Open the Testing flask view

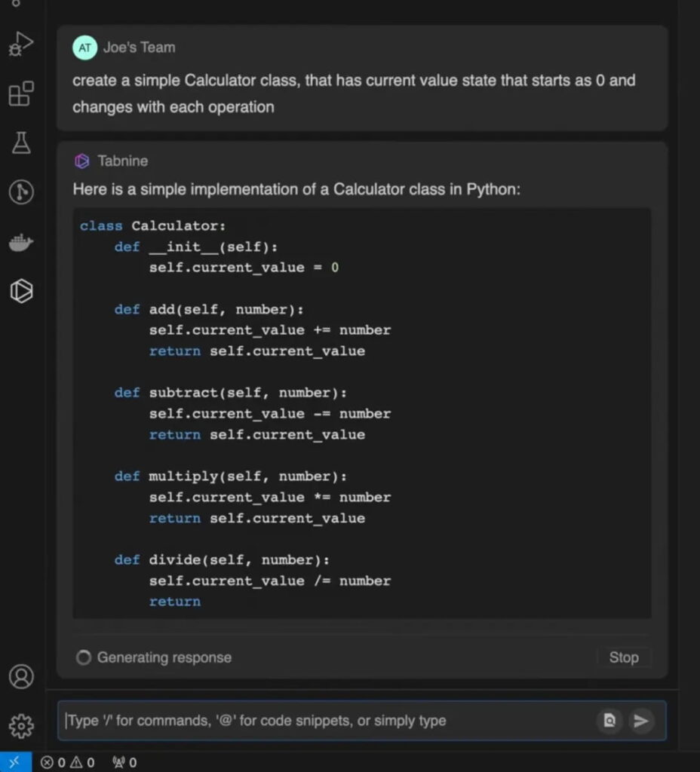(20, 142)
